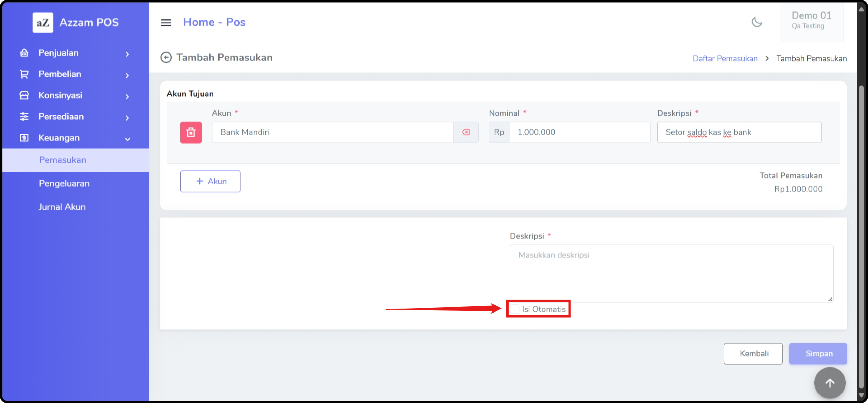Click the hamburger menu icon
The width and height of the screenshot is (868, 403).
166,23
